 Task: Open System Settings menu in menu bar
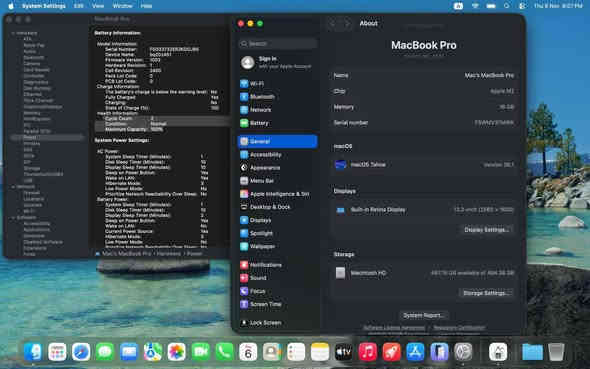44,6
